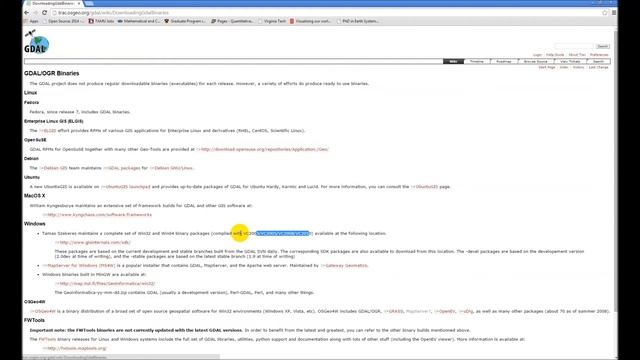This screenshot has height=360, width=640.
Task: Open the Virginia Tech bookmark
Action: click(x=272, y=21)
